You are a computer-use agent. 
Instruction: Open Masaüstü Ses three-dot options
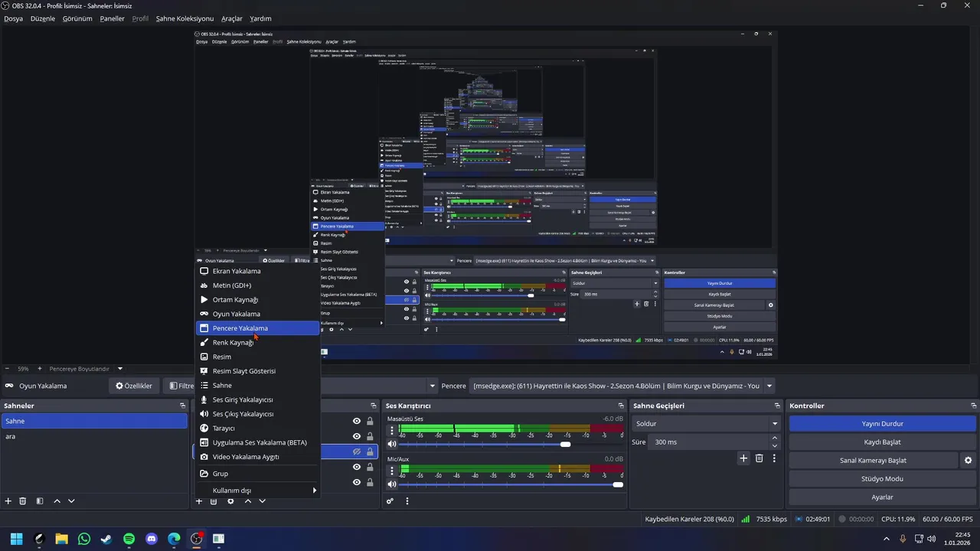pyautogui.click(x=392, y=431)
